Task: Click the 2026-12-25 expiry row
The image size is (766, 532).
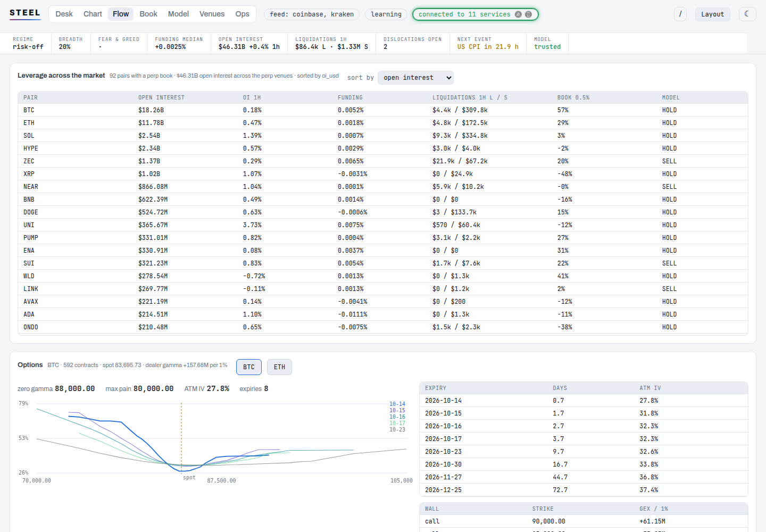Action: click(584, 490)
